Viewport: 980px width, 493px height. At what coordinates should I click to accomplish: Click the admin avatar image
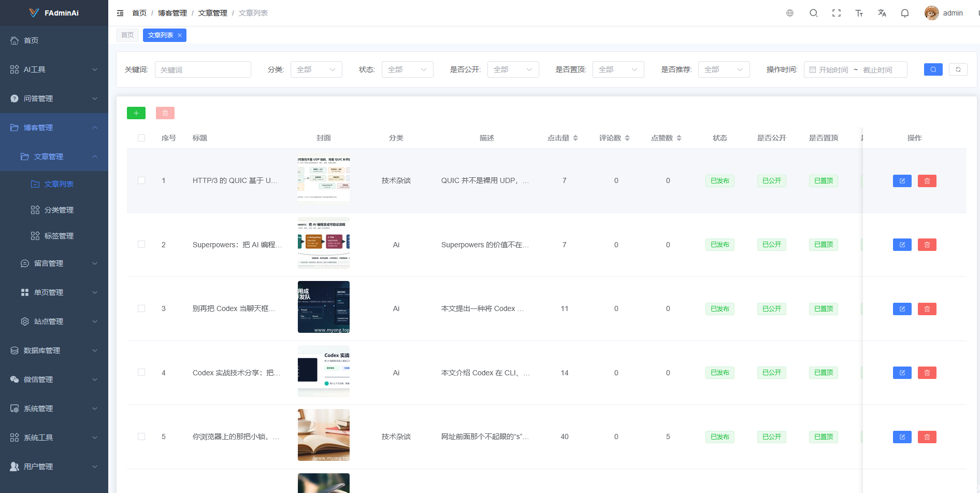(932, 13)
